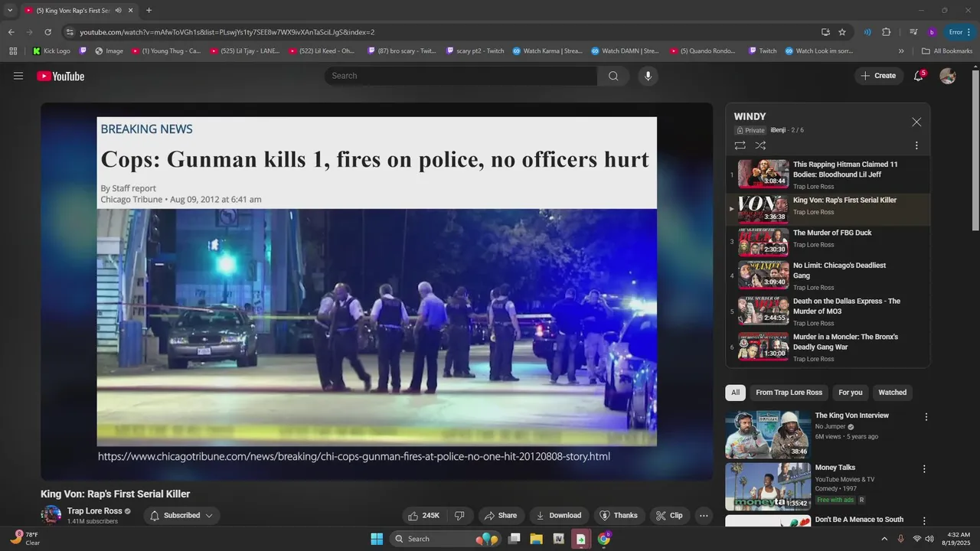Open the Twitch bookmark
Image resolution: width=980 pixels, height=551 pixels.
coord(763,51)
